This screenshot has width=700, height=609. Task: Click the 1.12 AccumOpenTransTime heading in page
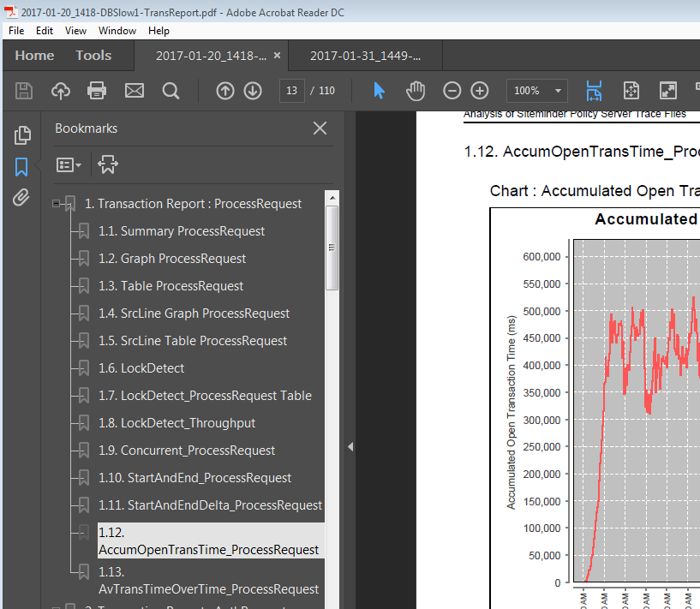tap(582, 152)
